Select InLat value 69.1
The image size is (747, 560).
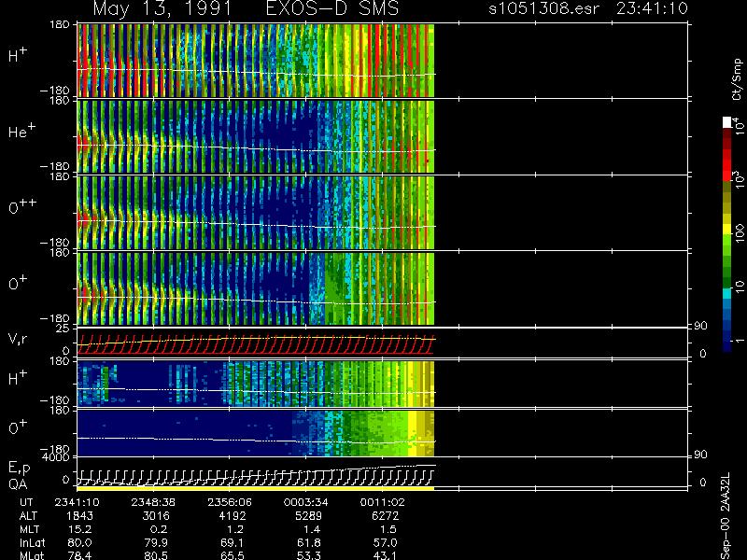click(x=233, y=542)
